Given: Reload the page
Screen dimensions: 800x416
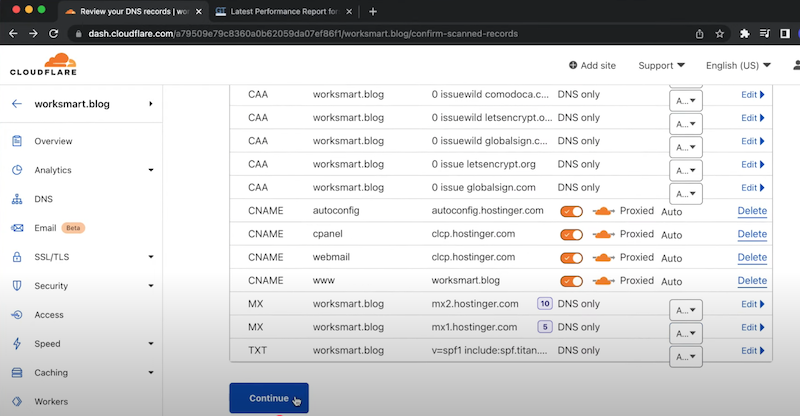Looking at the screenshot, I should tap(53, 34).
